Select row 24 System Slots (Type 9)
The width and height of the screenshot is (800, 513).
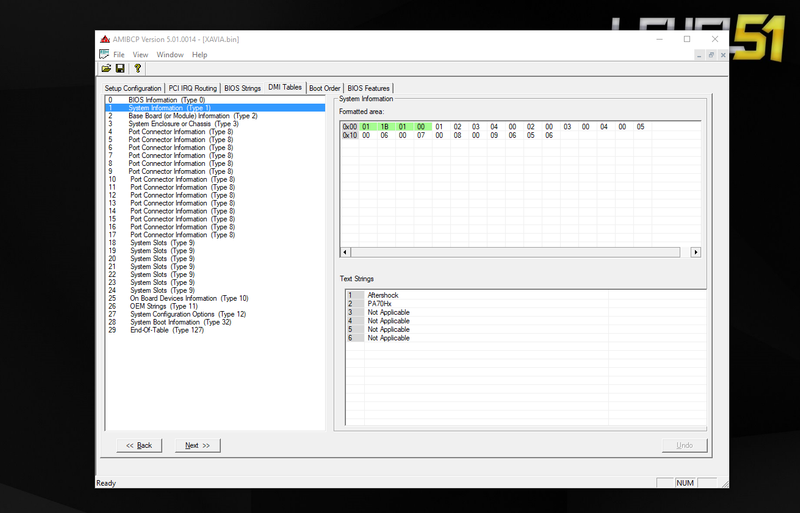215,290
